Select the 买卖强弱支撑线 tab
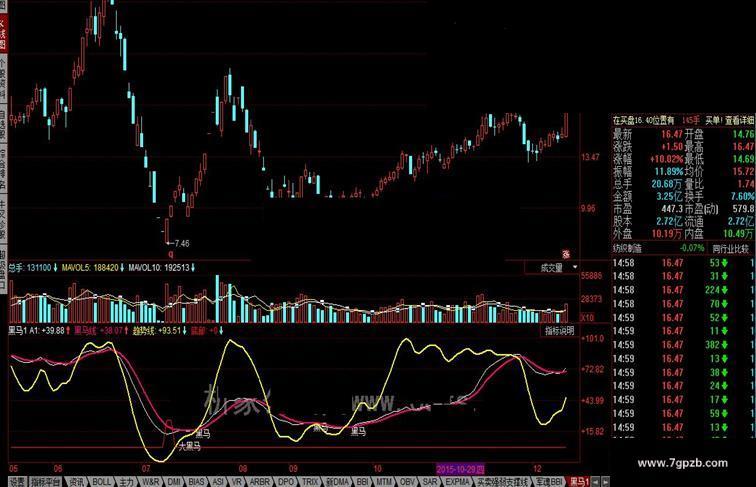 pos(503,481)
